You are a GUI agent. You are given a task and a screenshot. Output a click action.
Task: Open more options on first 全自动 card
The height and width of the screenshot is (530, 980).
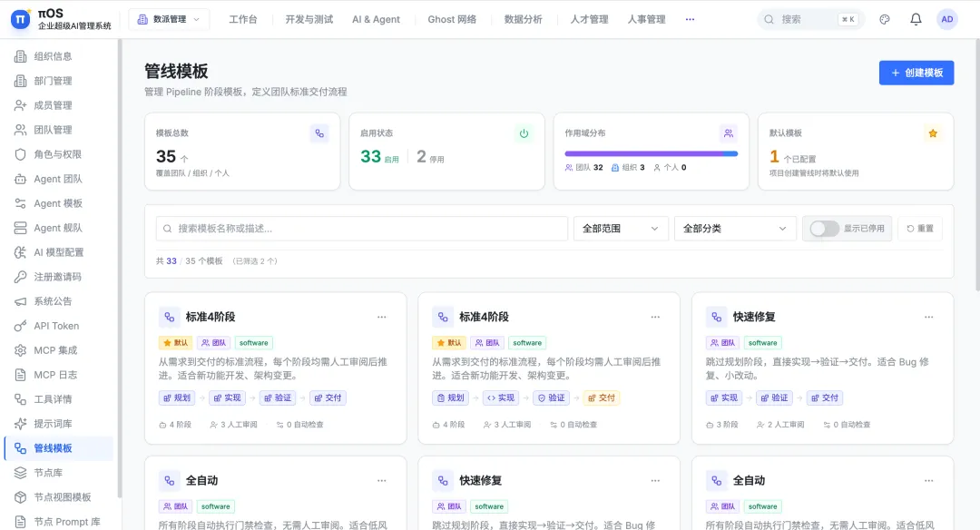(381, 481)
